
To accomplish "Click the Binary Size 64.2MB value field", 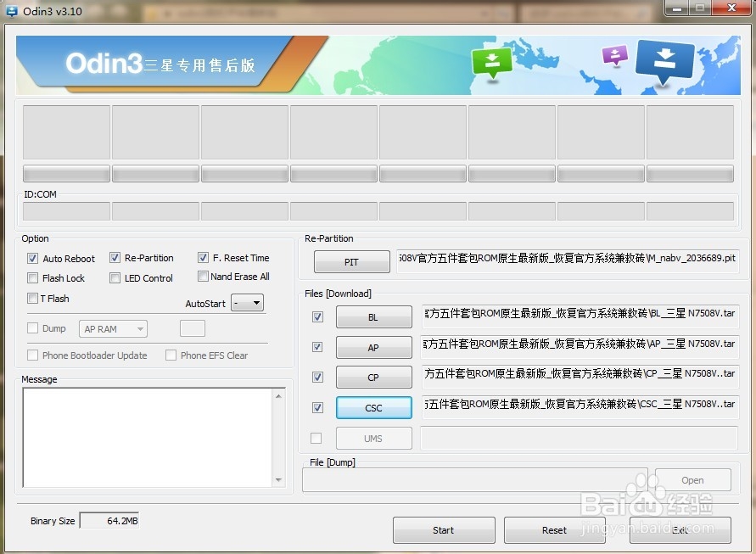I will (x=109, y=521).
